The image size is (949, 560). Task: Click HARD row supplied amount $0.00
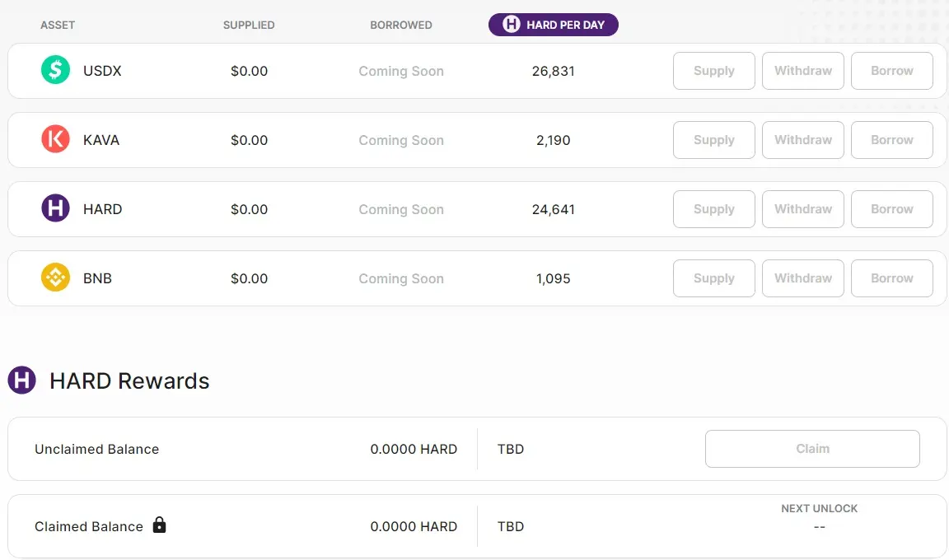[250, 209]
